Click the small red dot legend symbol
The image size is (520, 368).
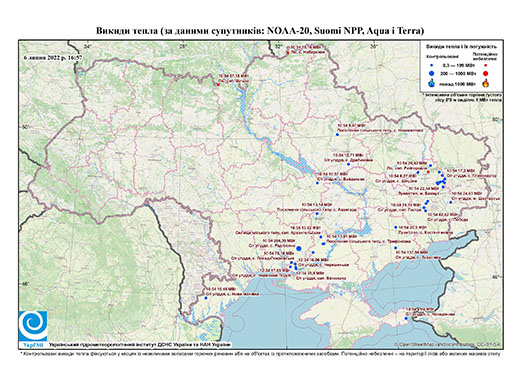click(485, 65)
